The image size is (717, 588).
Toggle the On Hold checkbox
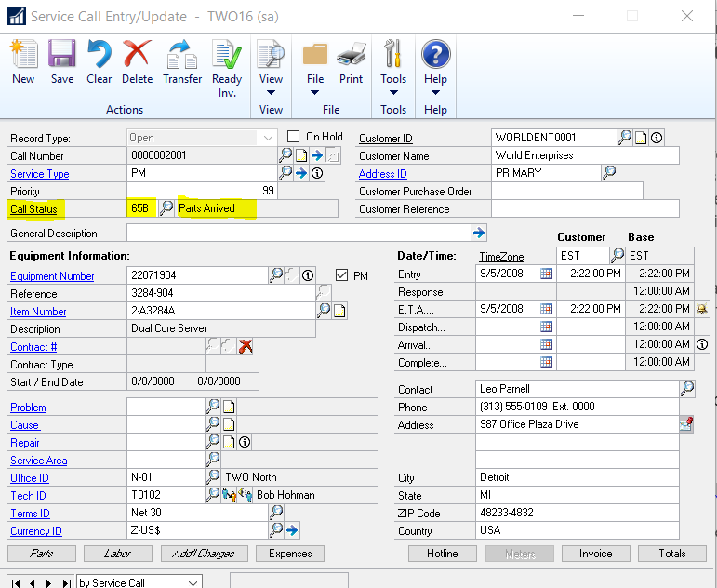[294, 137]
